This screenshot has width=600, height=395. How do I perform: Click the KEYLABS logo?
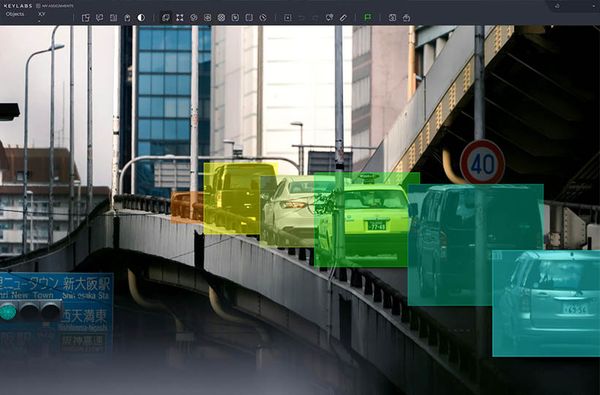[x=18, y=6]
